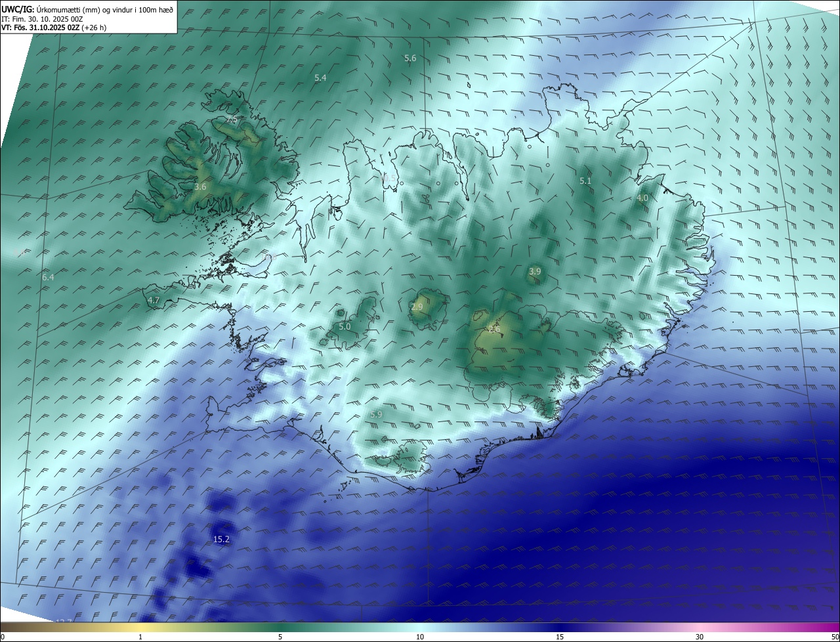Click the colour scale tick '30'

(x=700, y=637)
